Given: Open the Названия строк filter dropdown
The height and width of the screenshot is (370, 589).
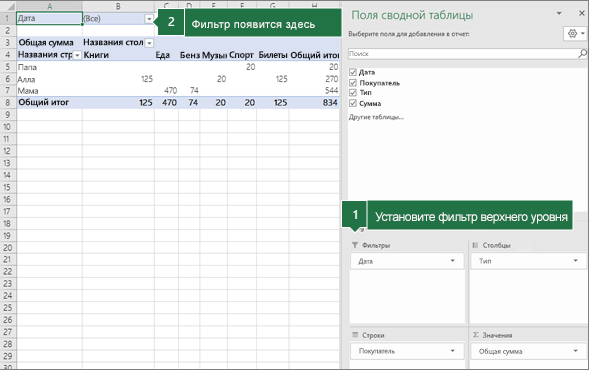Looking at the screenshot, I should pyautogui.click(x=77, y=55).
